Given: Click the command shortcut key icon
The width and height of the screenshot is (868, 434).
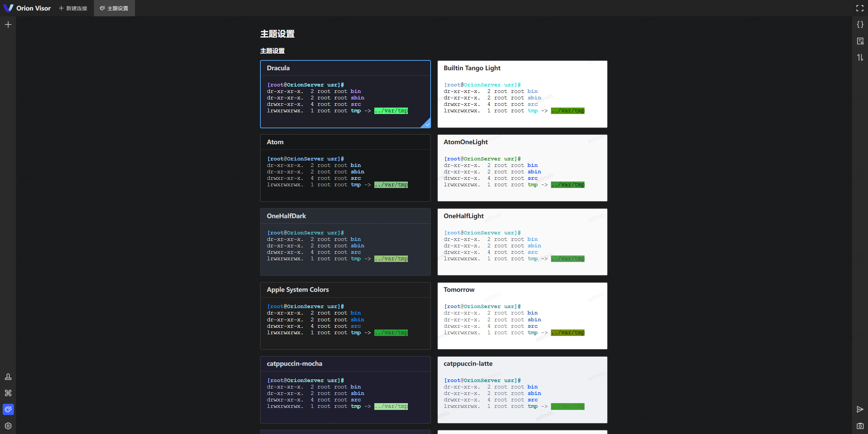Looking at the screenshot, I should coord(8,393).
